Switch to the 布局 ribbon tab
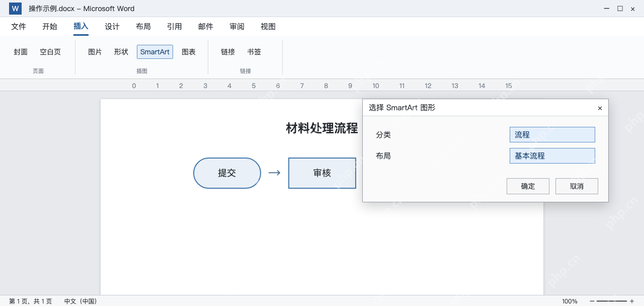 [143, 27]
